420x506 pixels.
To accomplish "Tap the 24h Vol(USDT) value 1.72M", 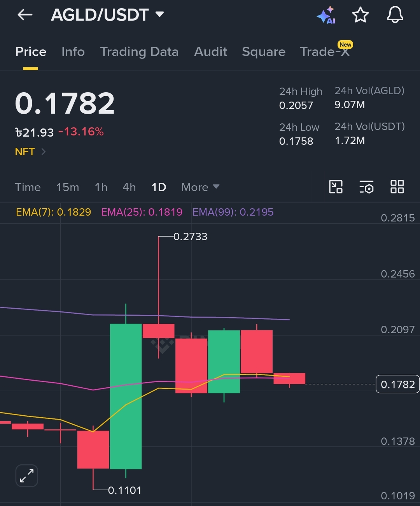I will [x=350, y=141].
